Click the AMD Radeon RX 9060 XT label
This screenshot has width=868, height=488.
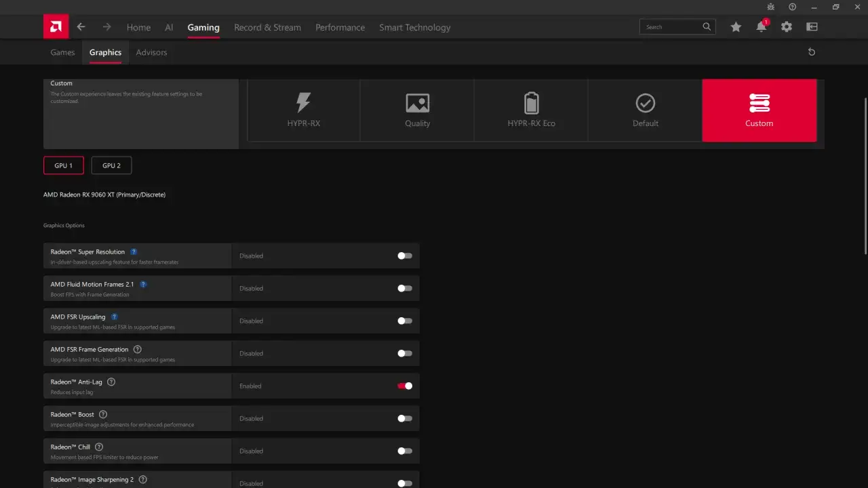[x=104, y=195]
